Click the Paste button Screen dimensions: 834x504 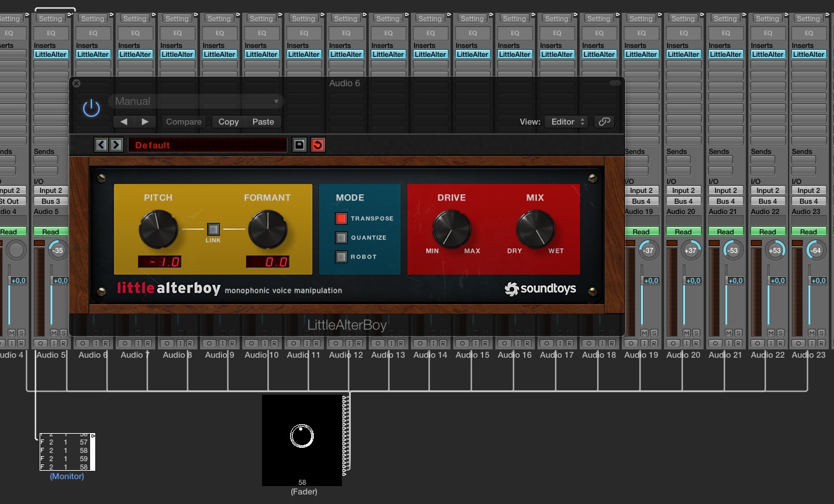263,121
